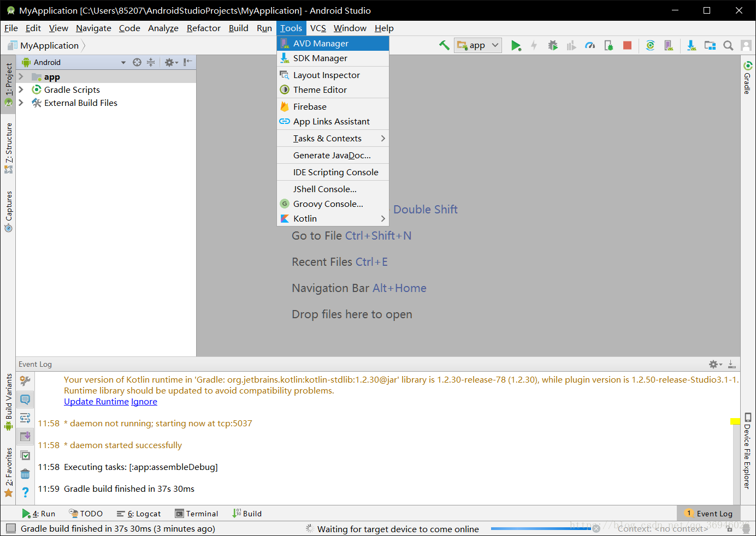Click the Make Project hammer icon
The image size is (756, 536).
(x=444, y=45)
